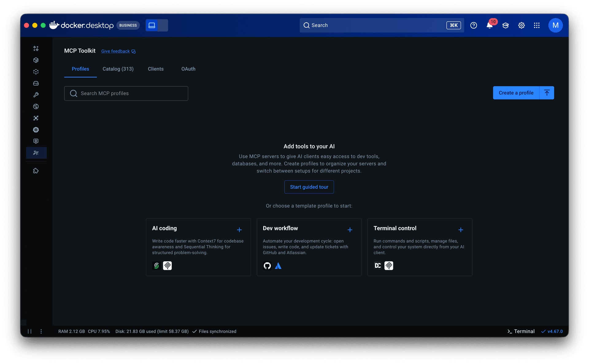The image size is (589, 364).
Task: Click the import arrow beside Create a profile
Action: click(547, 93)
